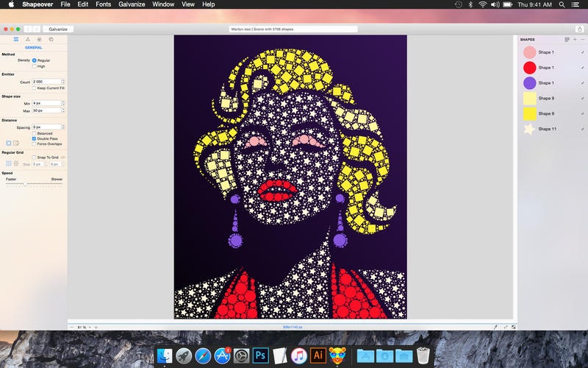Open the layers copy tab icon
This screenshot has height=368, width=588.
51,40
